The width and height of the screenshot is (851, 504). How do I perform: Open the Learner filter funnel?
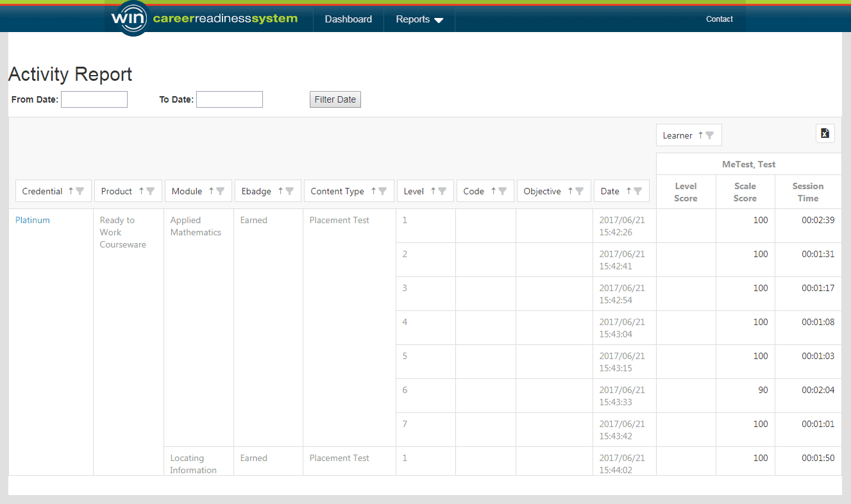click(710, 135)
